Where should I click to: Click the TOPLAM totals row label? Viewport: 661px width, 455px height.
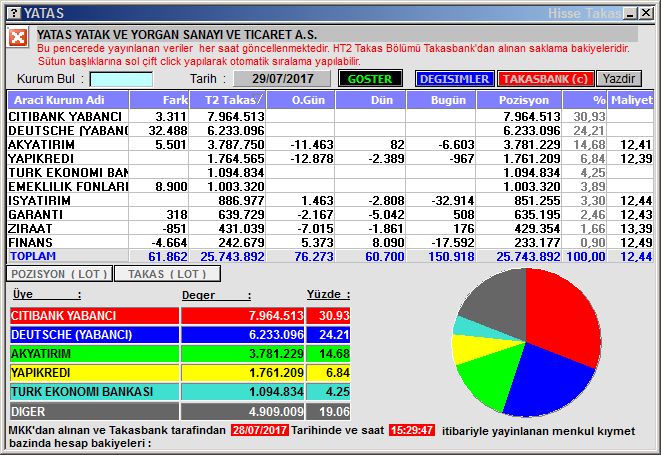coord(33,256)
